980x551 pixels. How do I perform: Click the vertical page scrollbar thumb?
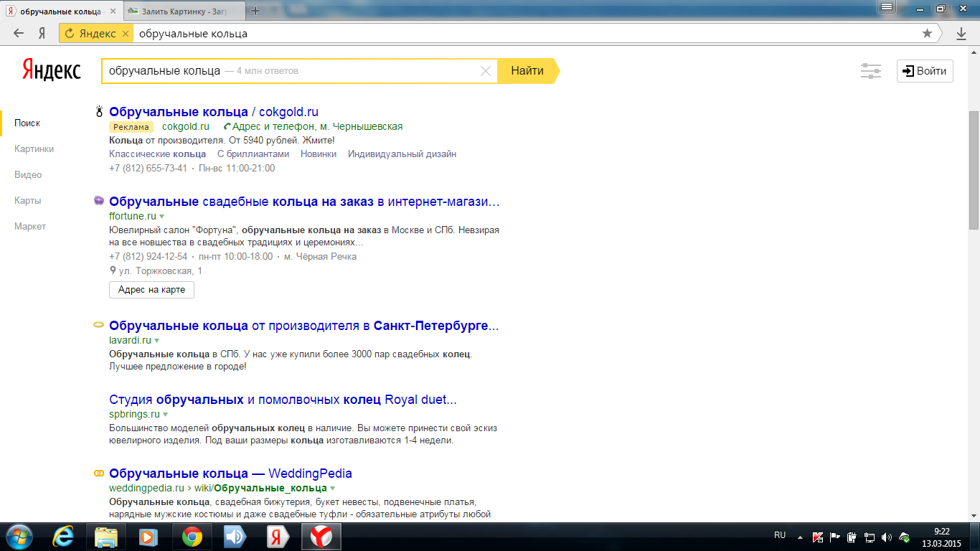coord(974,170)
